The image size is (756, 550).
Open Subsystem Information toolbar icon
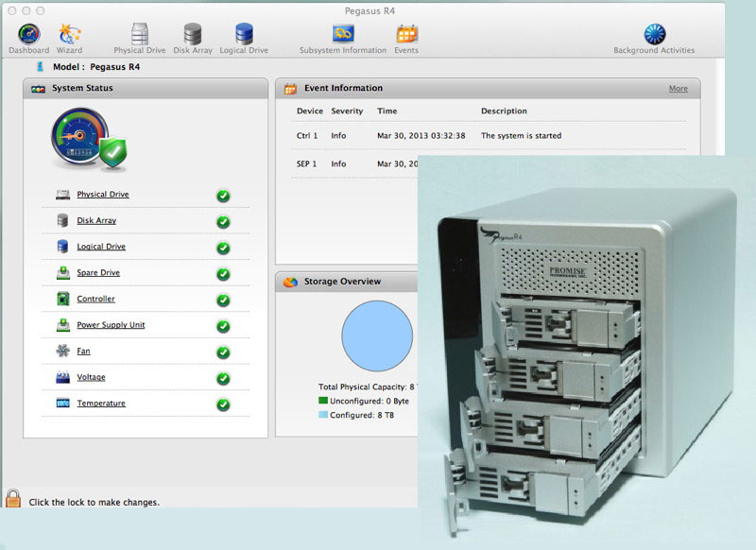click(x=343, y=34)
